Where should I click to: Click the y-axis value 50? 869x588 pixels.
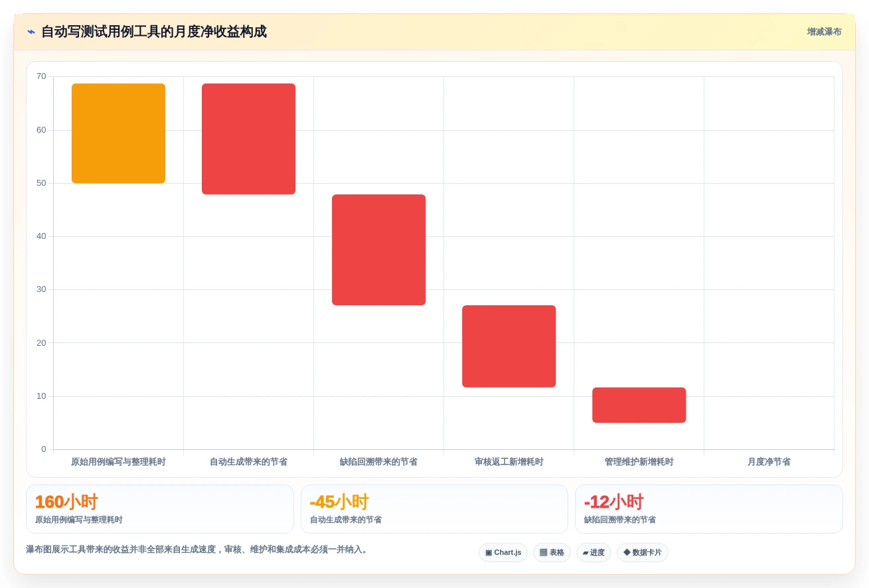pyautogui.click(x=41, y=183)
